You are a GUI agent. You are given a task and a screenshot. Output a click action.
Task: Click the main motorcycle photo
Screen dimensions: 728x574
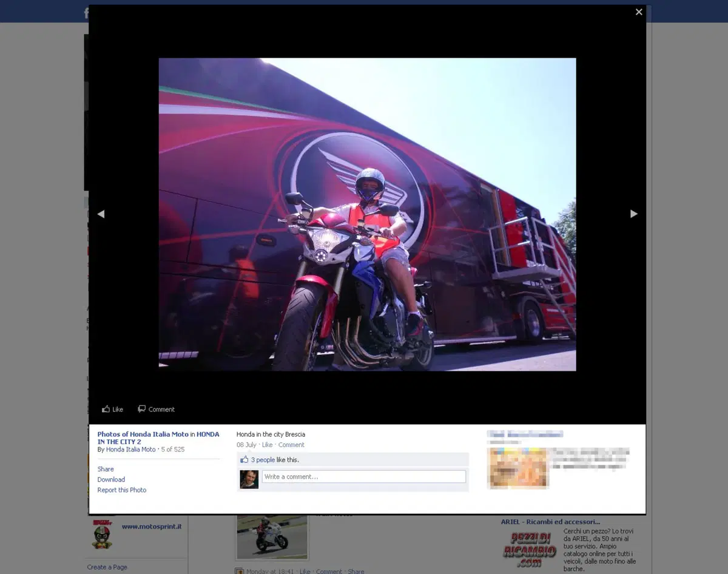tap(367, 214)
